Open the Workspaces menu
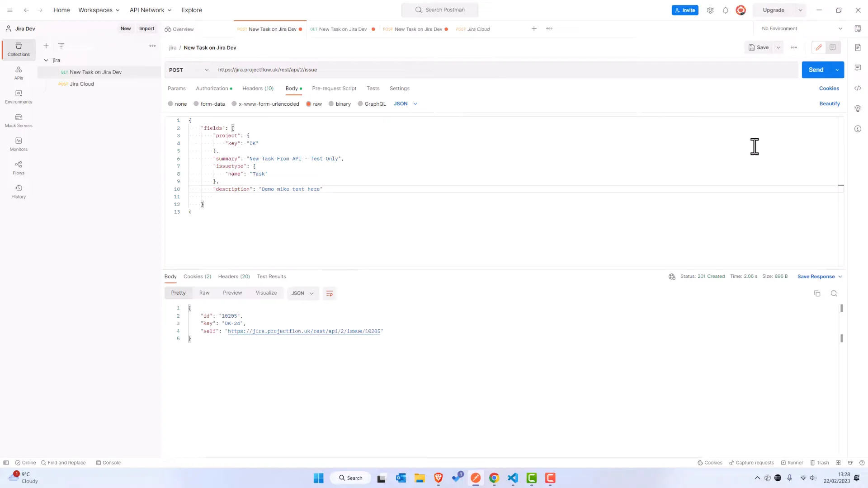The width and height of the screenshot is (868, 488). tap(99, 10)
